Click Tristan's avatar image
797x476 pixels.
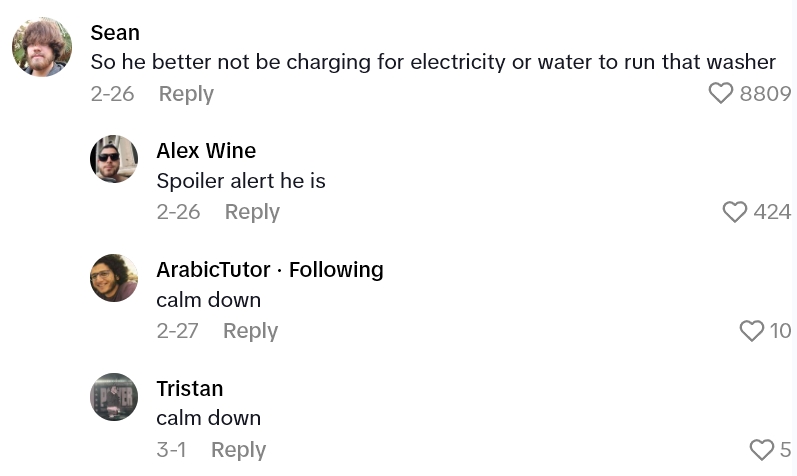(114, 397)
